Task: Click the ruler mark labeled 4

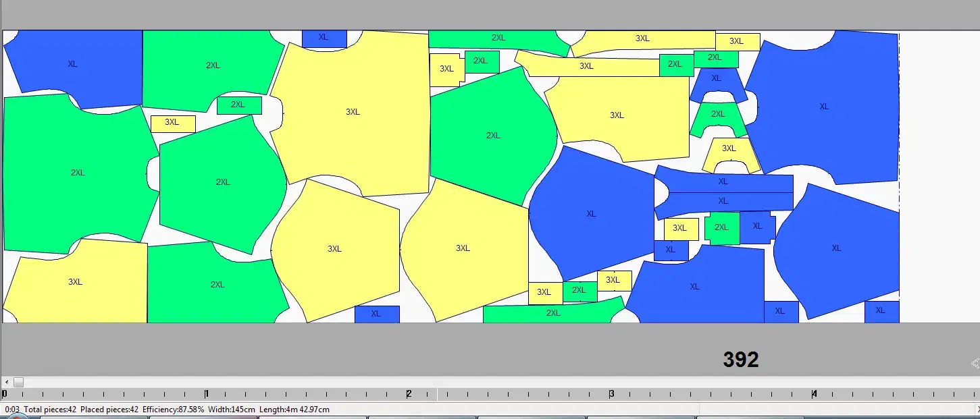Action: 814,394
